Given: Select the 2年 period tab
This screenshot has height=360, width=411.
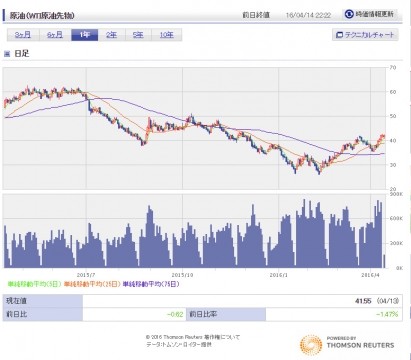Looking at the screenshot, I should click(x=112, y=35).
